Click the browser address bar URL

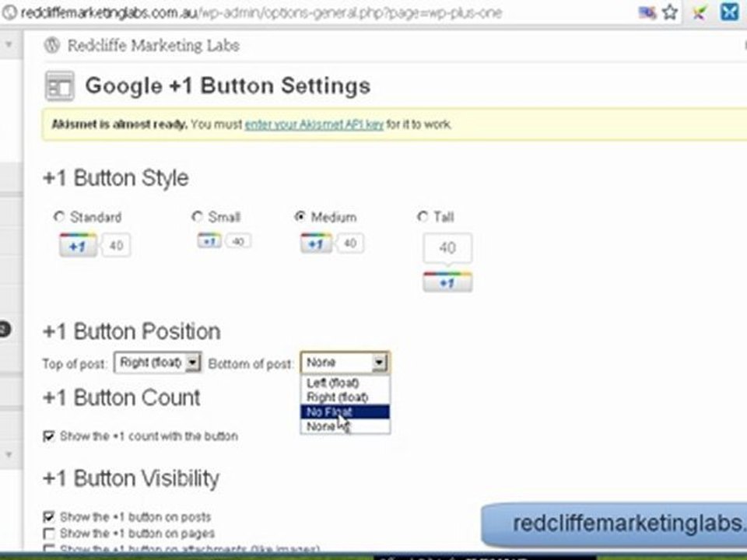tap(261, 12)
